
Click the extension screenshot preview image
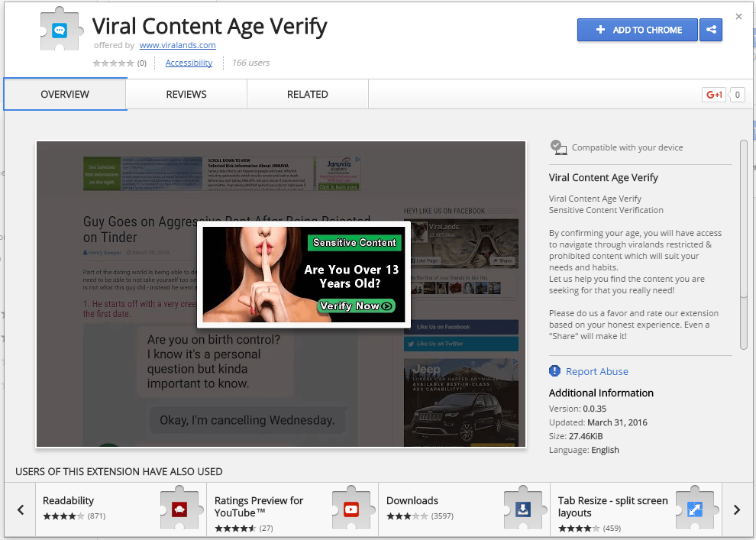tap(281, 294)
